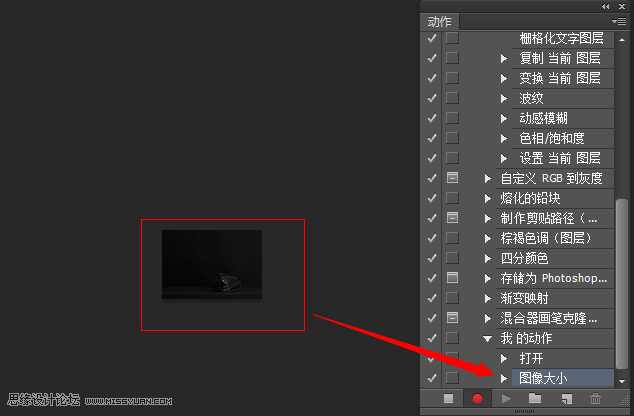This screenshot has height=416, width=634.
Task: Expand the 图像大小 step
Action: [505, 378]
